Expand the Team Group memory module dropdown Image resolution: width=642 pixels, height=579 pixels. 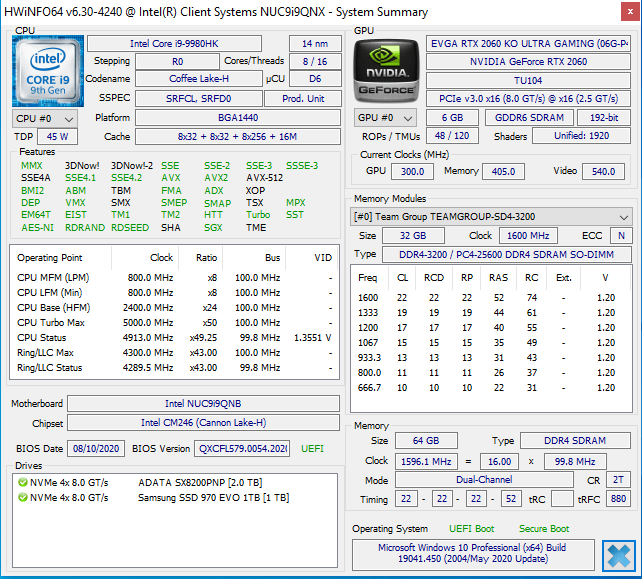[x=491, y=217]
